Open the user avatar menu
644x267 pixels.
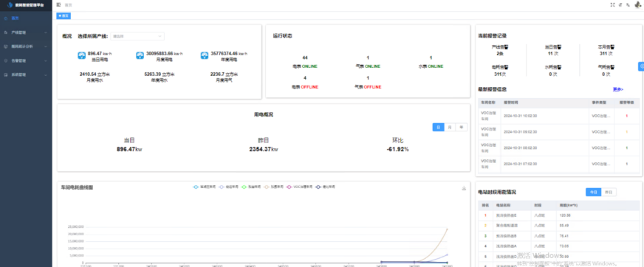[x=638, y=4]
